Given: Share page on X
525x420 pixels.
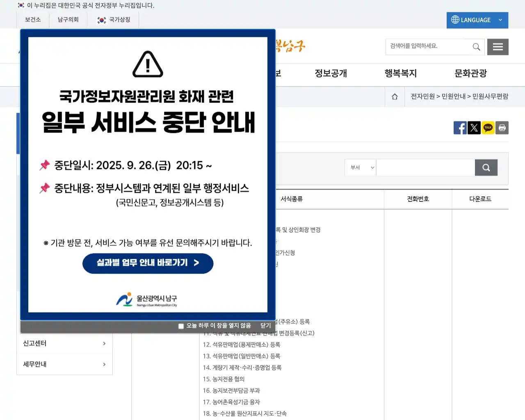Looking at the screenshot, I should tap(474, 128).
